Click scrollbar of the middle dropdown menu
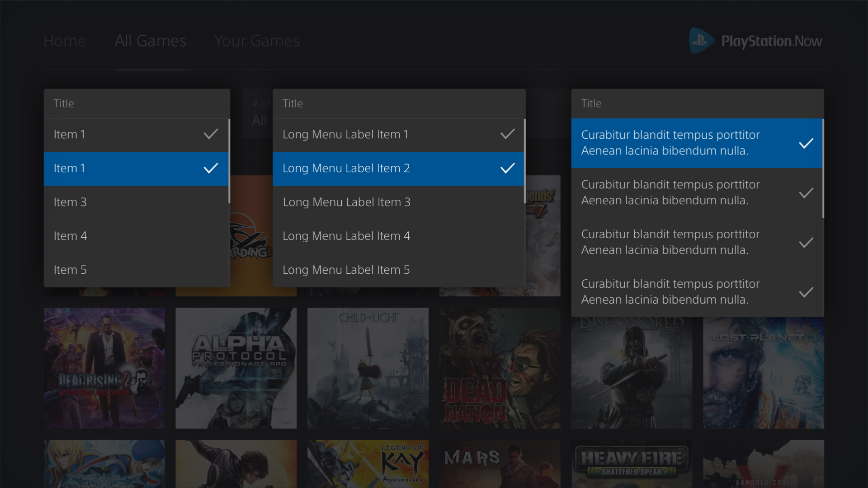Image resolution: width=868 pixels, height=488 pixels. click(524, 160)
